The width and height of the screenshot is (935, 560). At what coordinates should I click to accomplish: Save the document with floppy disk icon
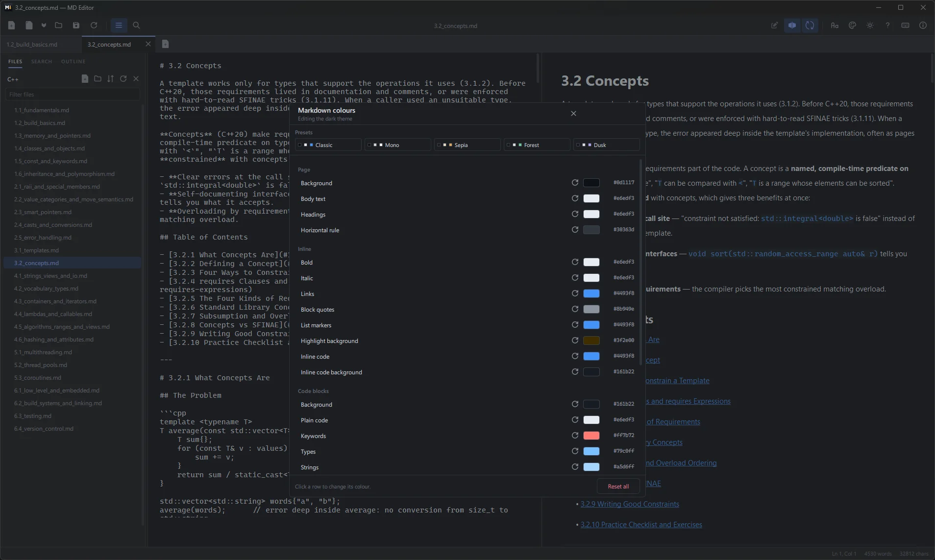[76, 25]
